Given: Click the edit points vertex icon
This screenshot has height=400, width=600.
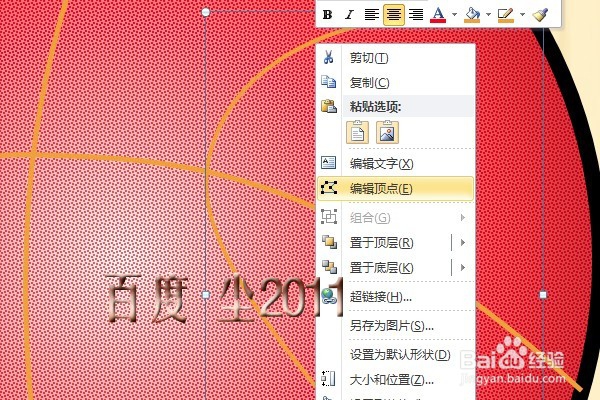Looking at the screenshot, I should pyautogui.click(x=329, y=188).
